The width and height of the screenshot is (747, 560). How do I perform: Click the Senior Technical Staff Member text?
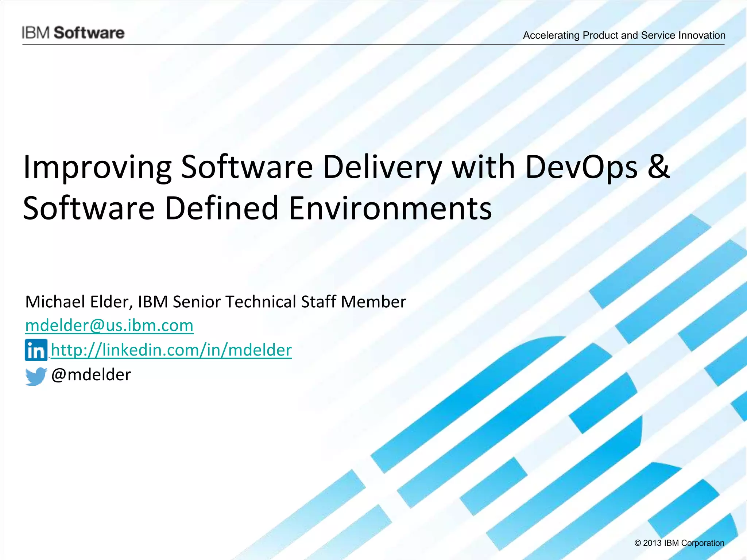pos(289,302)
